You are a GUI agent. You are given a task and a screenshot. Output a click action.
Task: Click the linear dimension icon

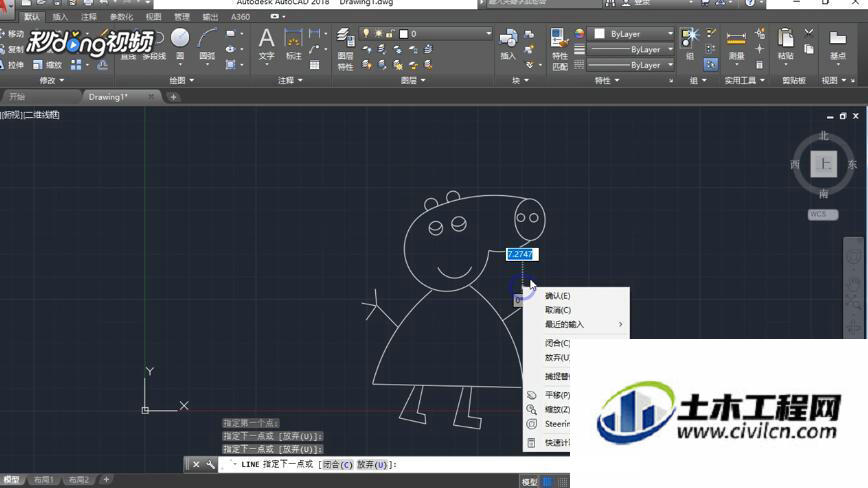(314, 34)
